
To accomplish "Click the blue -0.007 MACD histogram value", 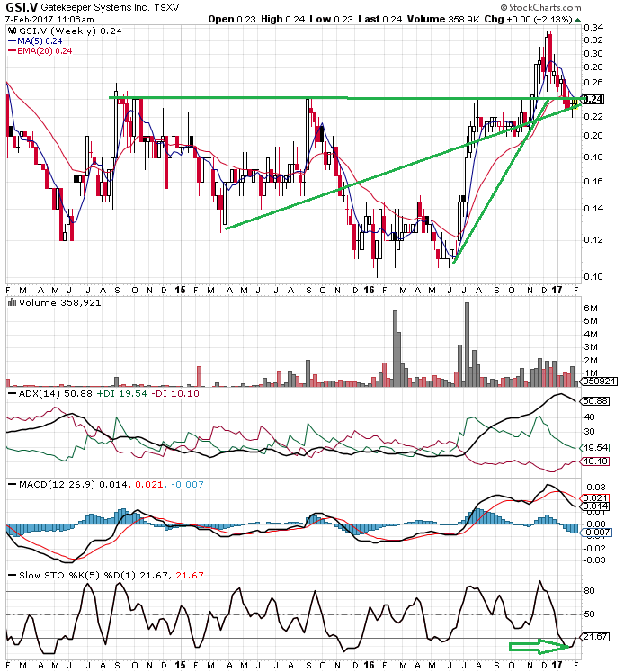I will (187, 484).
